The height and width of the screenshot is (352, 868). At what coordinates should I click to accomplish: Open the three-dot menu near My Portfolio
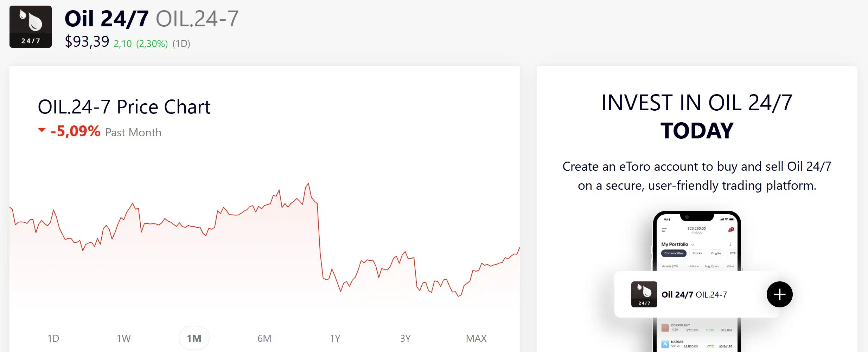[730, 244]
